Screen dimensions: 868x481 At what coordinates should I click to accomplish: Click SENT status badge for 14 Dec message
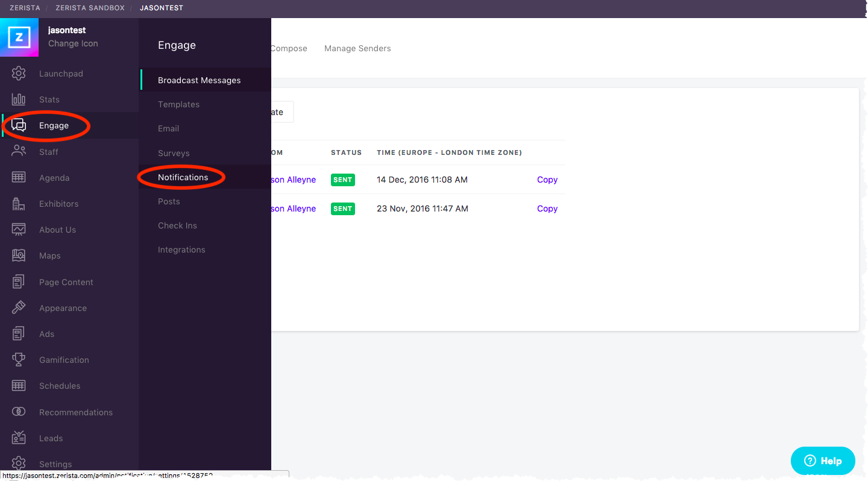tap(342, 180)
